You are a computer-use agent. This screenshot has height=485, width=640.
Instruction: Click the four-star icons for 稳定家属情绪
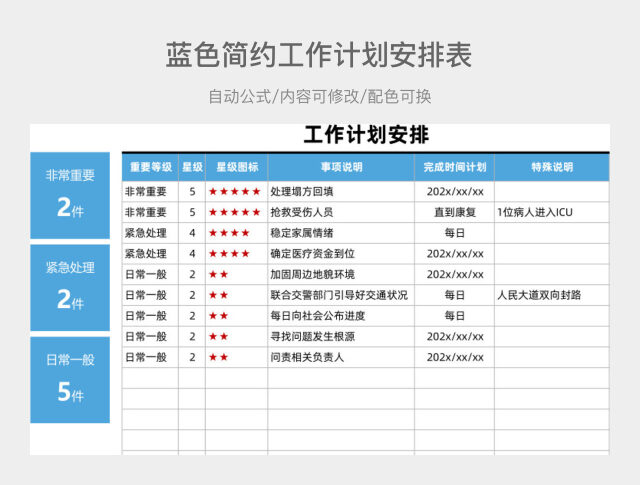point(230,233)
